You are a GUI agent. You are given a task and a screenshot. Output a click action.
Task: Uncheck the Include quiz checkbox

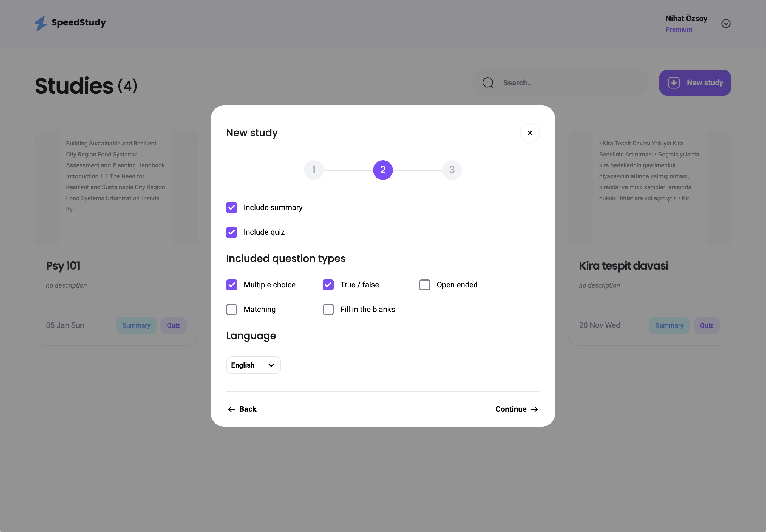coord(232,232)
